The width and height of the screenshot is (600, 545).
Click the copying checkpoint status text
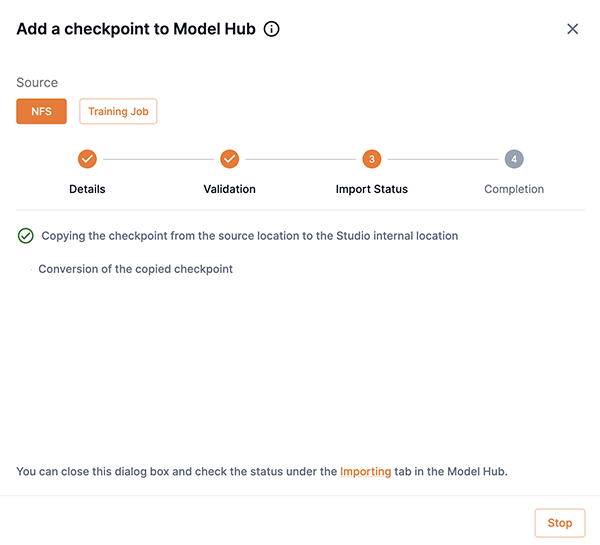(x=249, y=236)
